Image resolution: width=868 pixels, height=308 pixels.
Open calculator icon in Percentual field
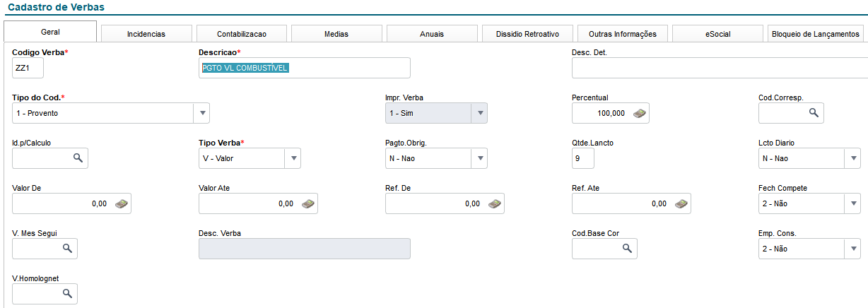[x=639, y=113]
